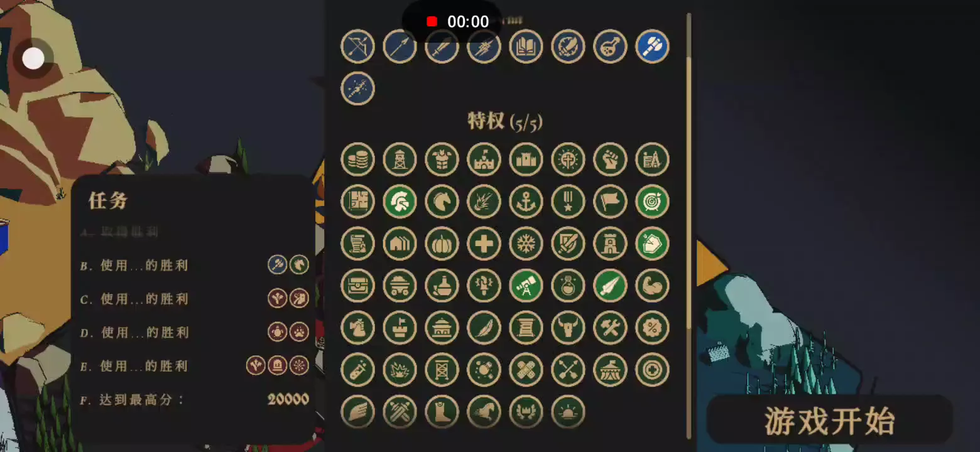Tap the white floating assistive dot

point(33,58)
